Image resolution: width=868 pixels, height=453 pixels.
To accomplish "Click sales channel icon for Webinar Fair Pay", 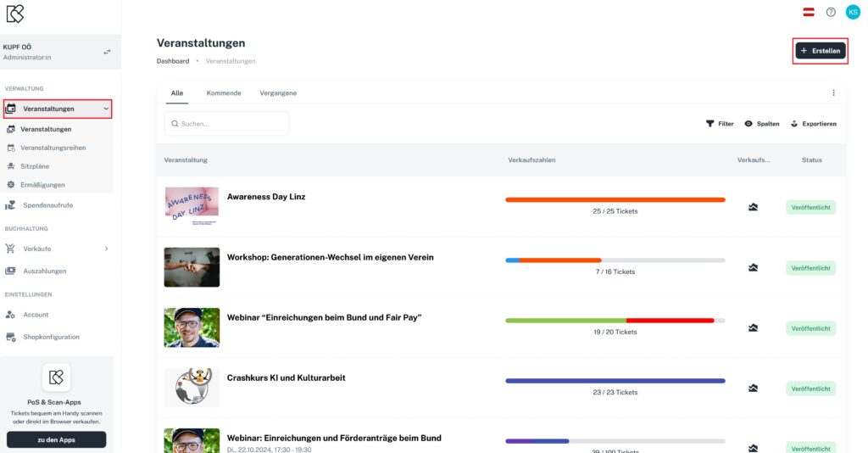I will [753, 327].
